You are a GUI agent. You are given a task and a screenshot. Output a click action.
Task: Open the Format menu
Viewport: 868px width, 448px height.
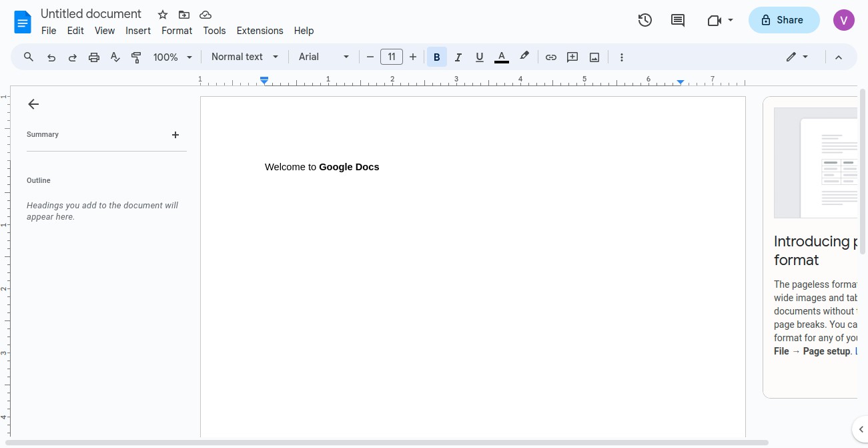(x=177, y=31)
